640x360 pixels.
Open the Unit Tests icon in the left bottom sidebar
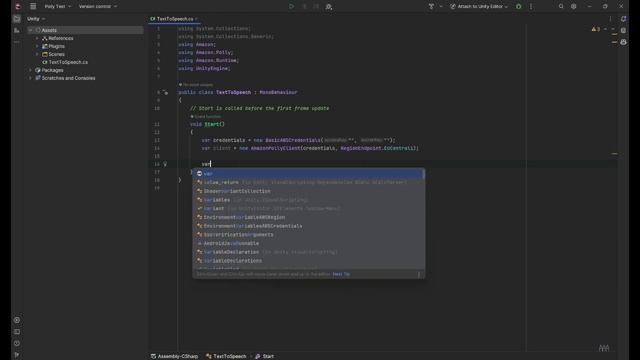pyautogui.click(x=17, y=320)
